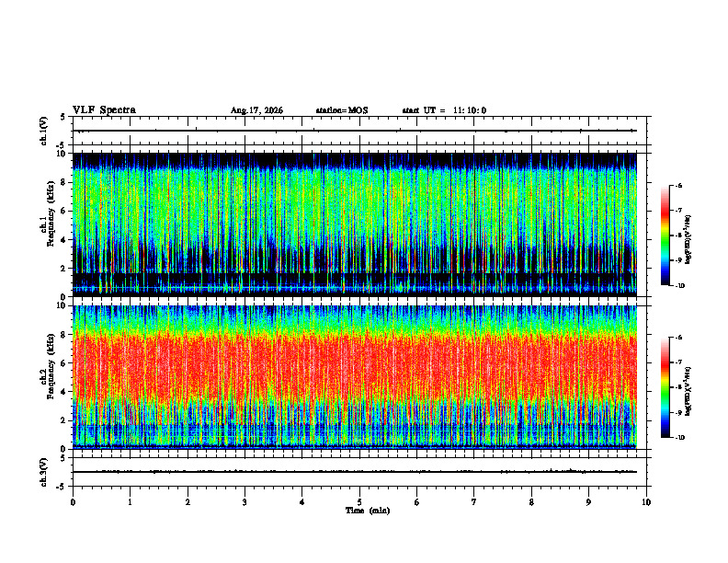Click time axis tick label "3"
The width and height of the screenshot is (728, 563).
pyautogui.click(x=245, y=502)
